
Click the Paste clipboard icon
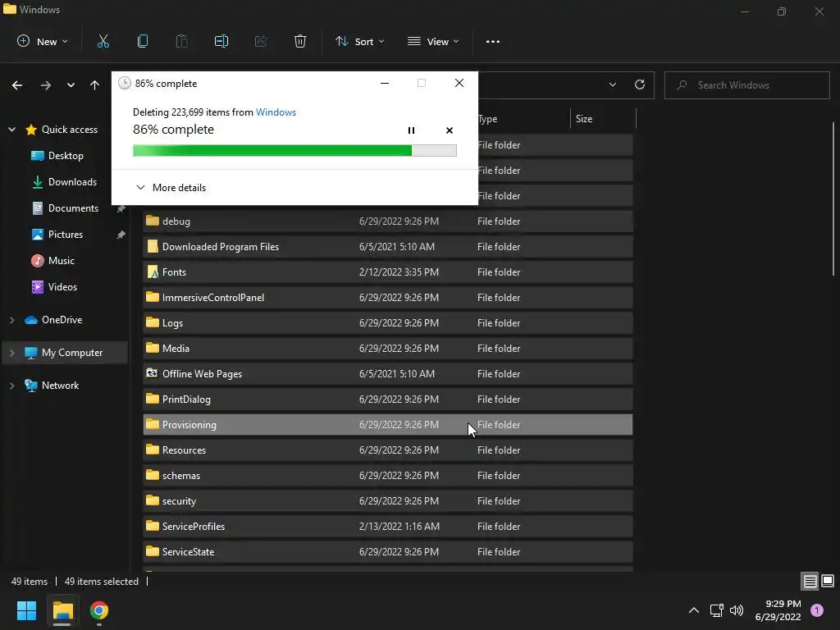[181, 41]
